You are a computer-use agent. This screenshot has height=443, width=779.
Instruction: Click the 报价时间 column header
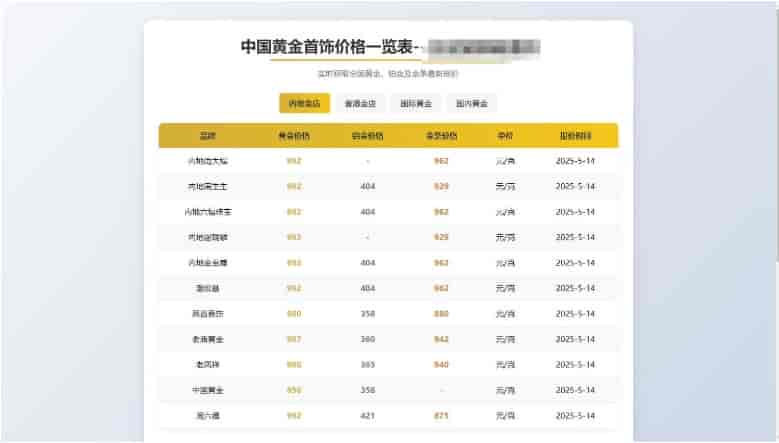point(575,136)
